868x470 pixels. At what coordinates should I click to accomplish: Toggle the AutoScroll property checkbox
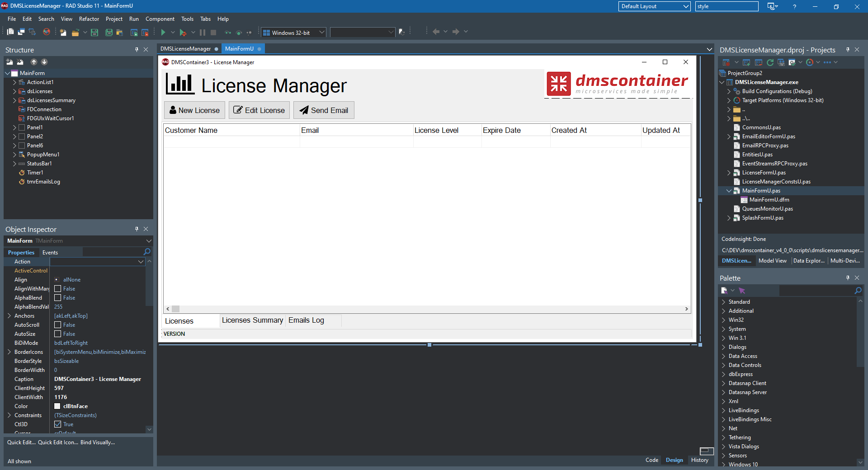pos(57,325)
